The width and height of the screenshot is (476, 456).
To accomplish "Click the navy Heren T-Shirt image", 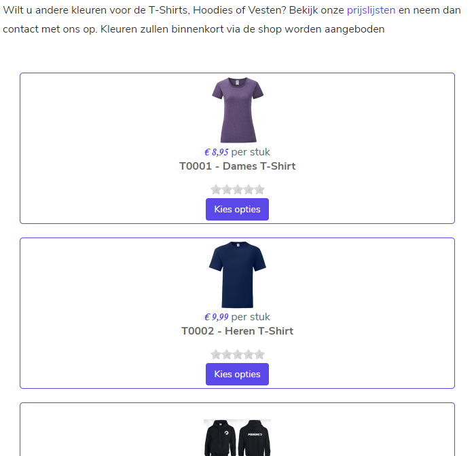I will coord(237,275).
